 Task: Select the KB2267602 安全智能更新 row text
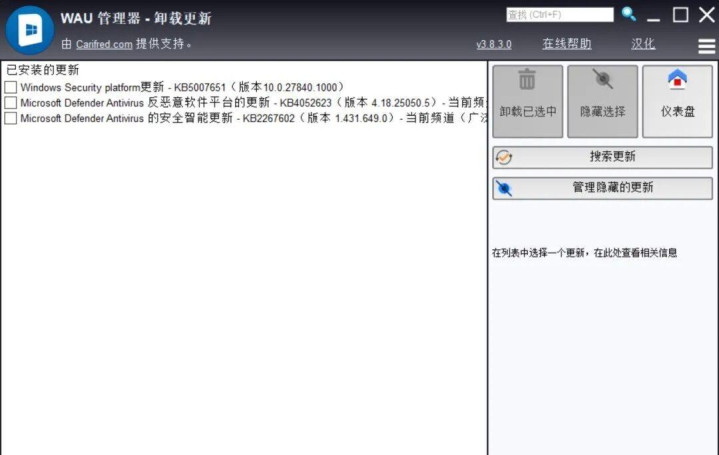254,118
